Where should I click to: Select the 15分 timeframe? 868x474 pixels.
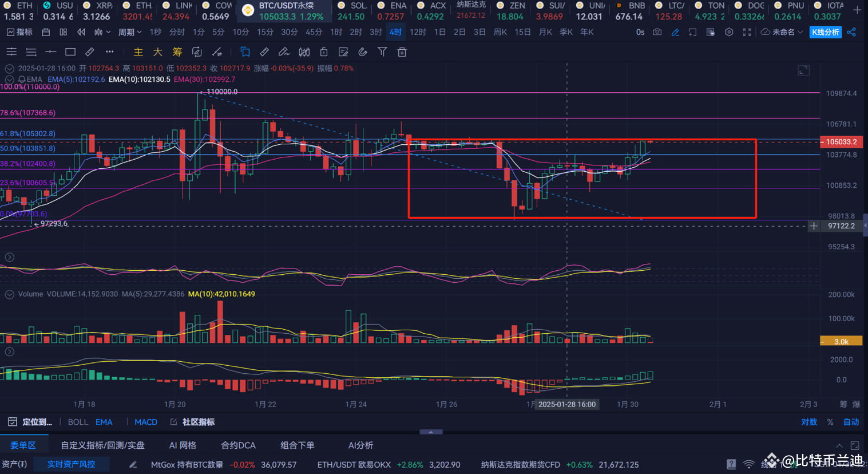click(x=265, y=32)
